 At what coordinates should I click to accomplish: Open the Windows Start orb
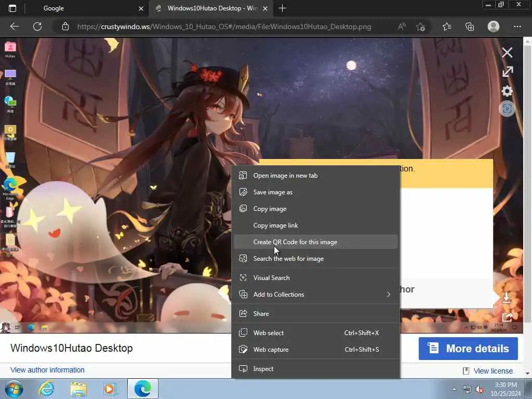point(14,389)
